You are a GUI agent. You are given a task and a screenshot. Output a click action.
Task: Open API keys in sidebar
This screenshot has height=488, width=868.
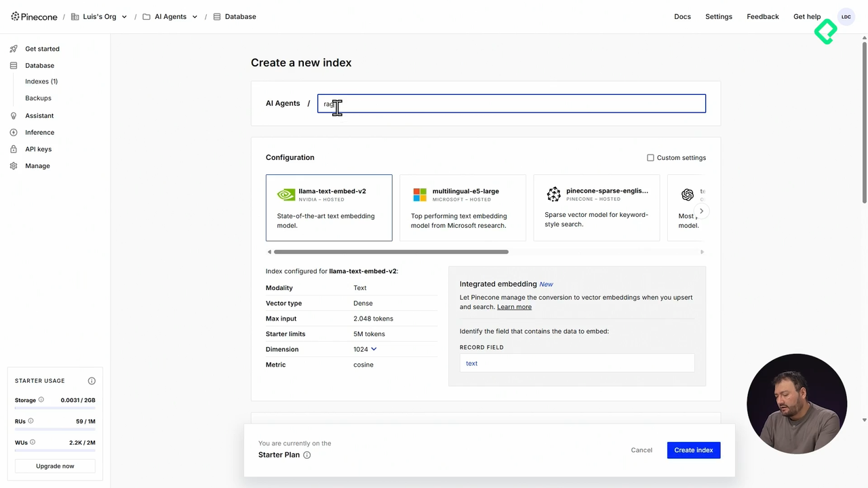coord(38,149)
